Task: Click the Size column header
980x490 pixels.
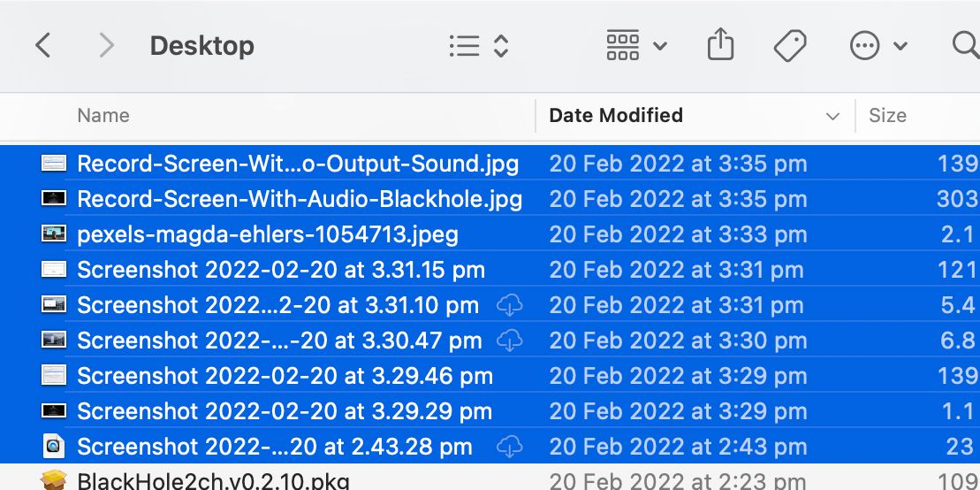Action: (887, 116)
